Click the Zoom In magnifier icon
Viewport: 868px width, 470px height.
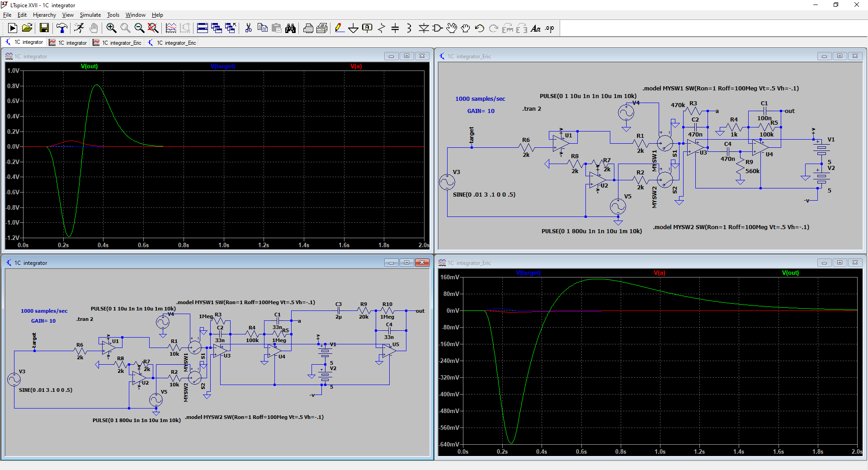click(111, 28)
